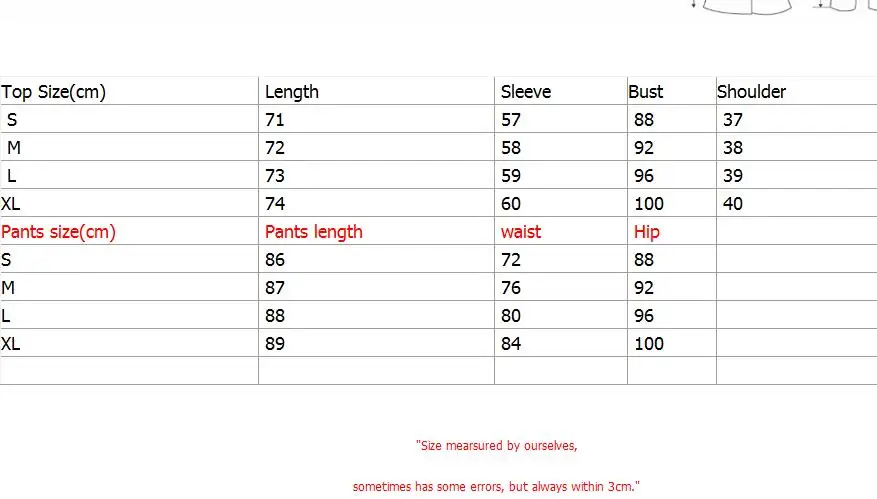Image resolution: width=877 pixels, height=499 pixels.
Task: Select waist value 72
Action: click(511, 260)
